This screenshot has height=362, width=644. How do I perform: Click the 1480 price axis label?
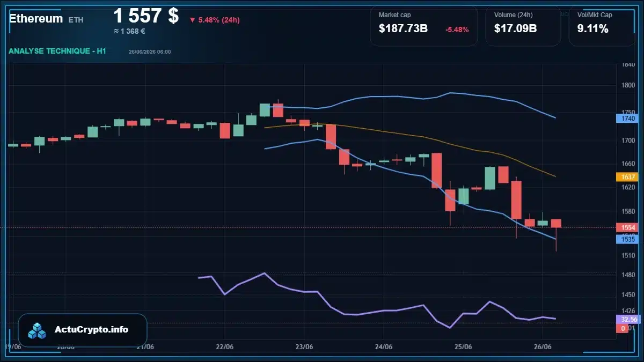(x=628, y=274)
